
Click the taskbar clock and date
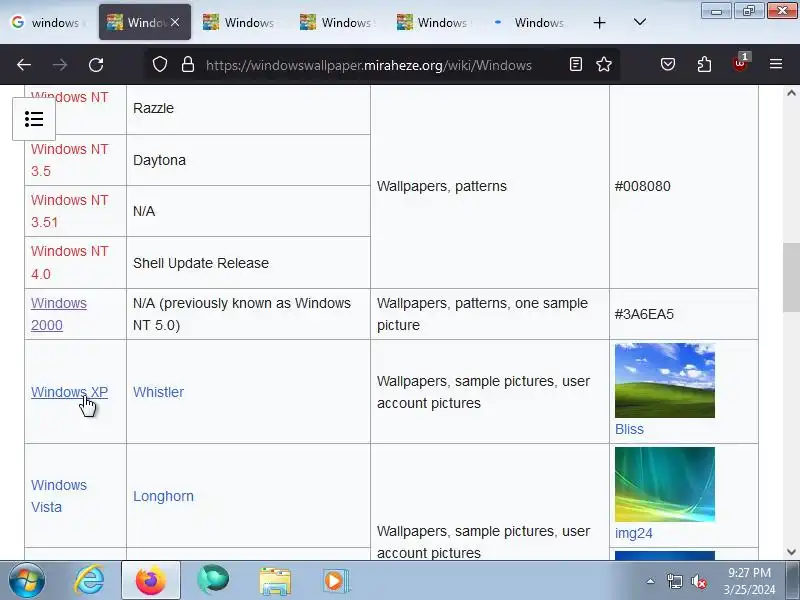(749, 581)
